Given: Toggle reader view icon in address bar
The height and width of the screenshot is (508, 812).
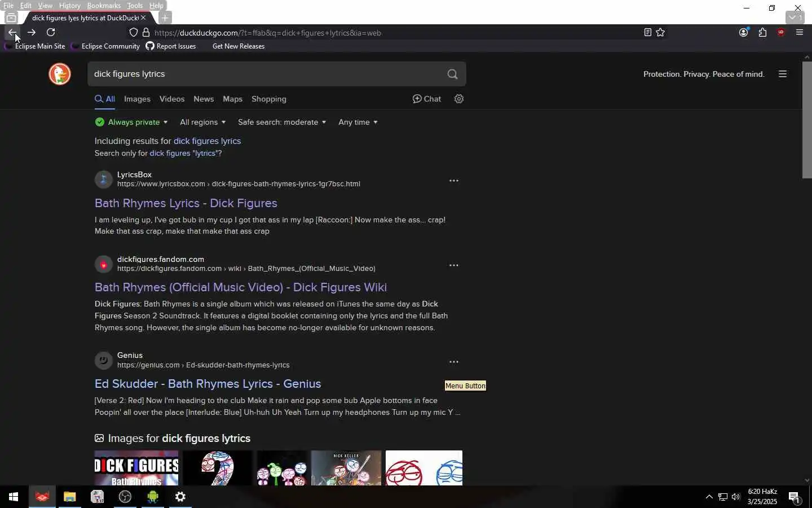Looking at the screenshot, I should (648, 33).
